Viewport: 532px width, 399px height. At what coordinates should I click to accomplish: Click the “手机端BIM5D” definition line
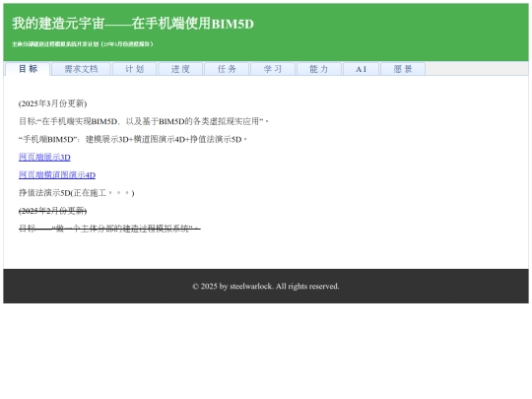[x=133, y=139]
